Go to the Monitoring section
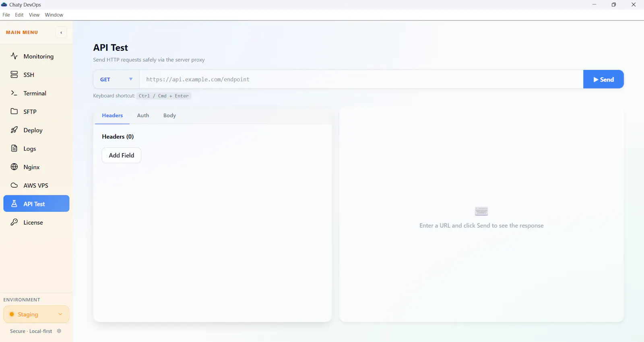644x342 pixels. 36,56
